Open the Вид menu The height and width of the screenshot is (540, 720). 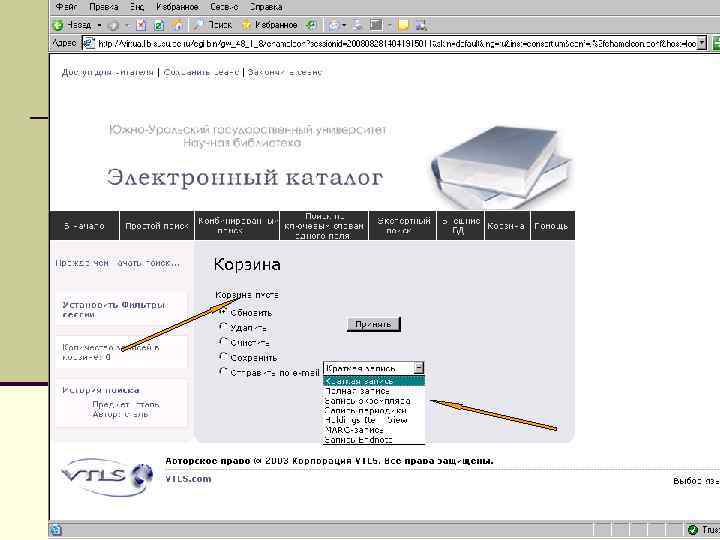137,7
